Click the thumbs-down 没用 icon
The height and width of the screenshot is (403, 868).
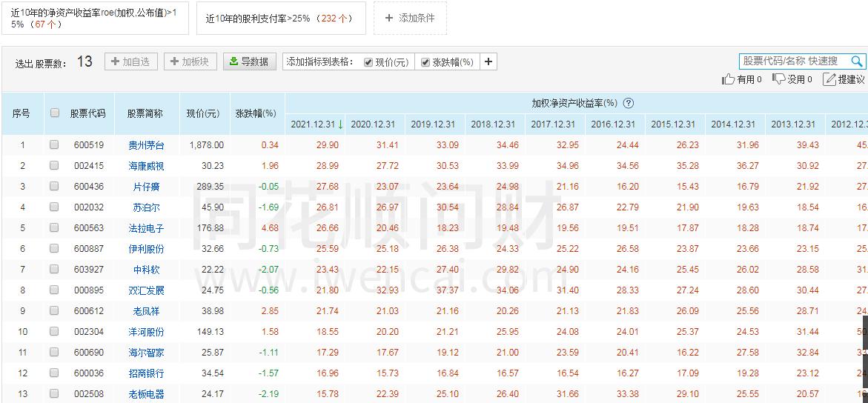(779, 79)
